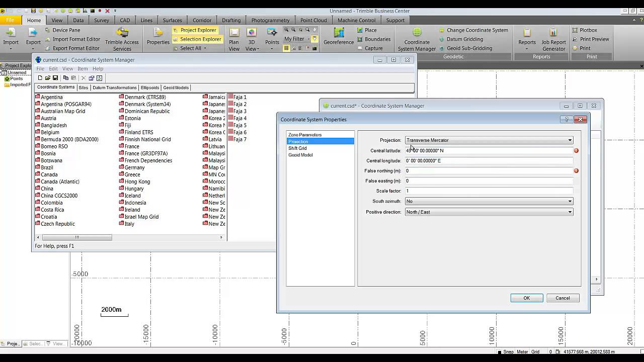
Task: Open Trimble Access Services
Action: point(122,39)
